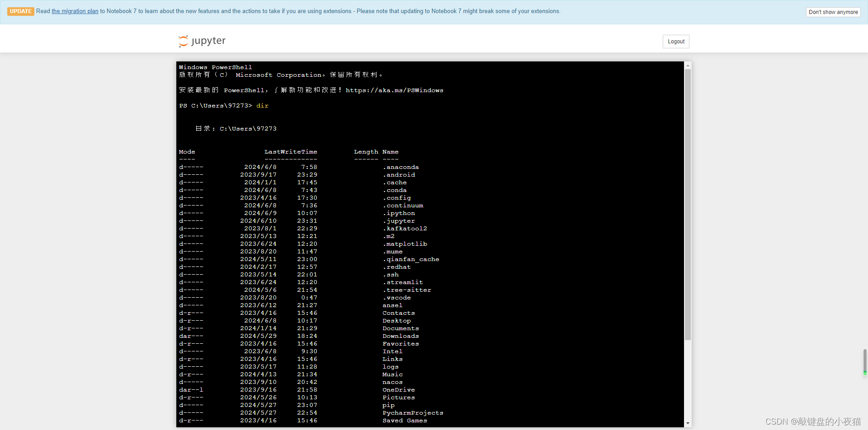Viewport: 868px width, 430px height.
Task: Click the '.kafkatool2' directory name
Action: 405,229
